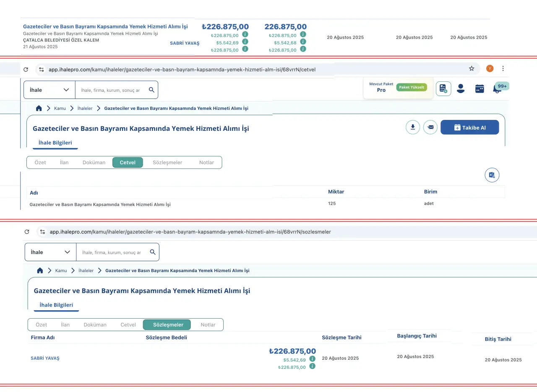Click the green Paket Yükselt button
Image resolution: width=537 pixels, height=392 pixels.
[411, 87]
